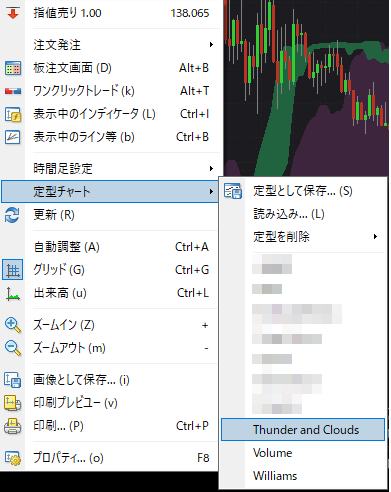Click the objects list icon beside 表示中のライン等
391x492 pixels.
pos(13,137)
